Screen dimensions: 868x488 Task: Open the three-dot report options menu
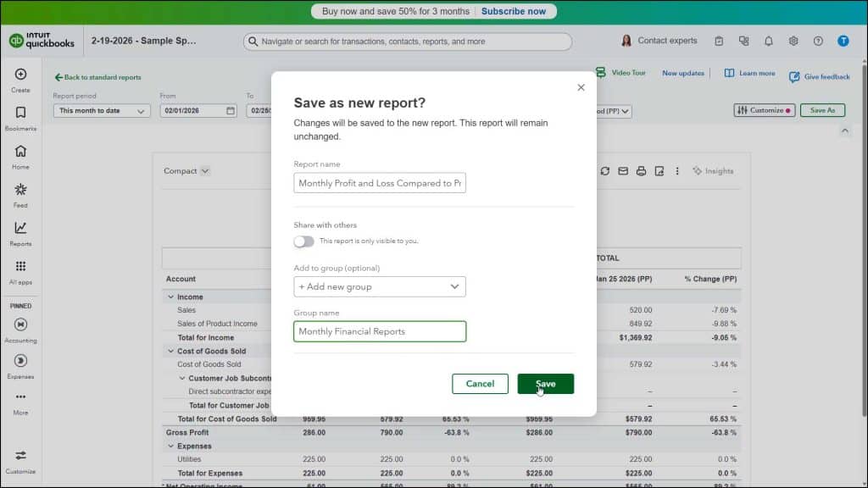pyautogui.click(x=676, y=170)
